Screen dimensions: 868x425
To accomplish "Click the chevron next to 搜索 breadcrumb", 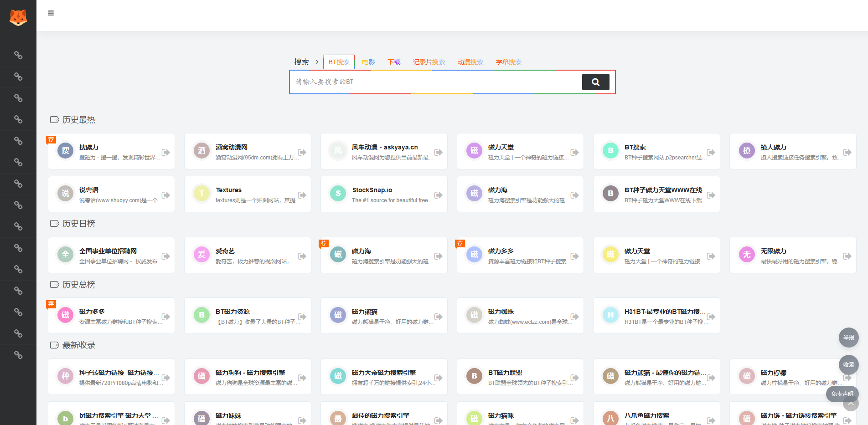I will click(316, 62).
